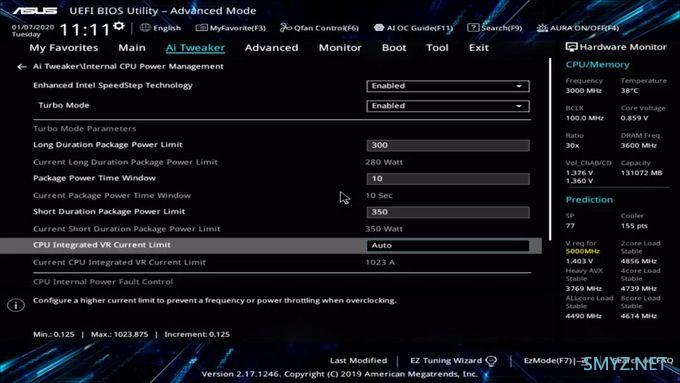Viewport: 680px width, 383px height.
Task: Open Search(F9)
Action: pos(495,28)
